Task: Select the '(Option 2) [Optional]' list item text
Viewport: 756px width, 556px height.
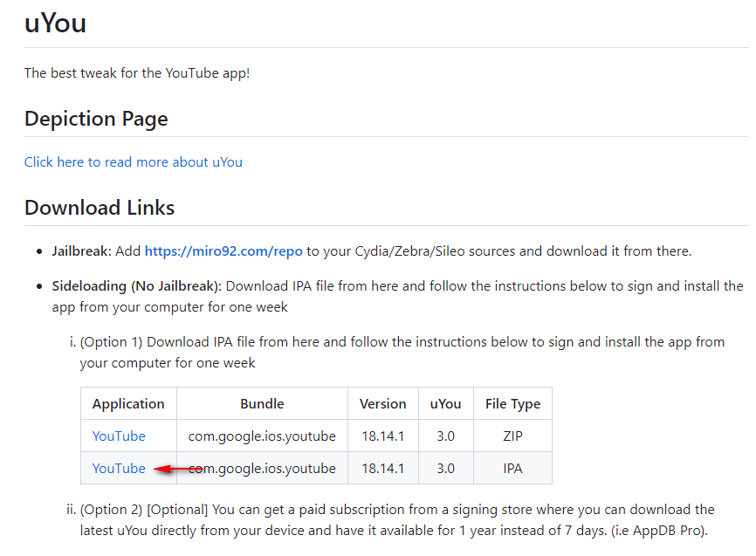Action: coord(397,520)
